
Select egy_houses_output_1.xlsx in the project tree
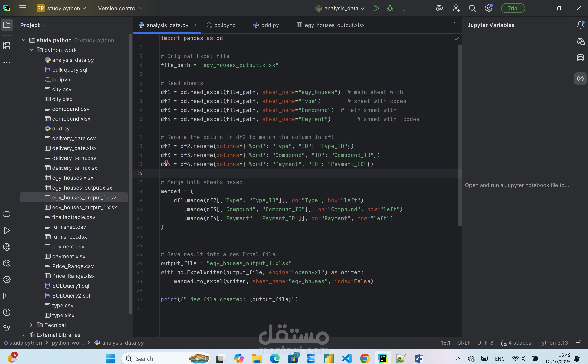[x=84, y=207]
